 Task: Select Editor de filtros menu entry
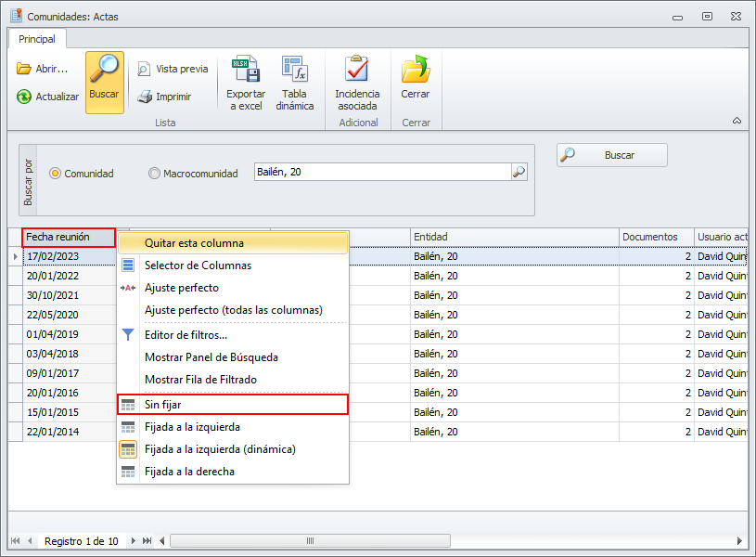(186, 334)
